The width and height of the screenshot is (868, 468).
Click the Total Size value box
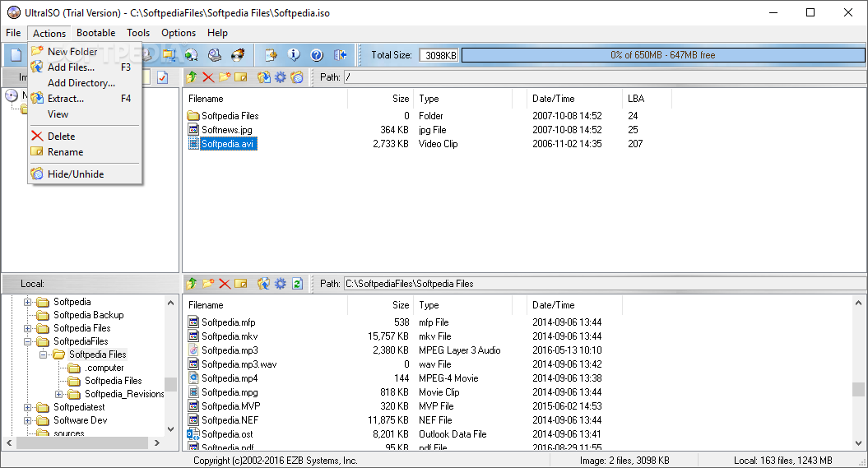[439, 55]
